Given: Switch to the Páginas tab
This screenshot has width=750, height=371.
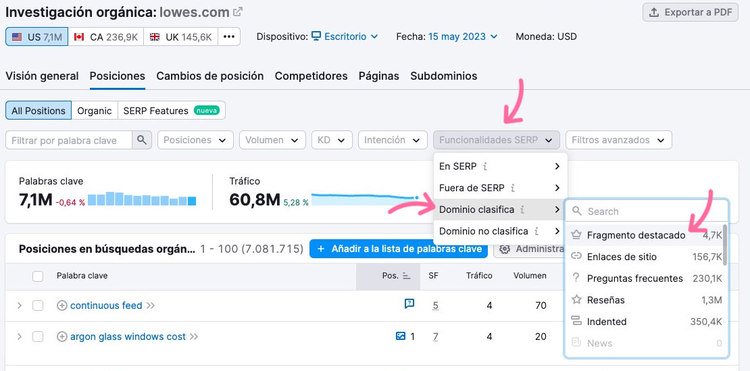Looking at the screenshot, I should click(379, 76).
